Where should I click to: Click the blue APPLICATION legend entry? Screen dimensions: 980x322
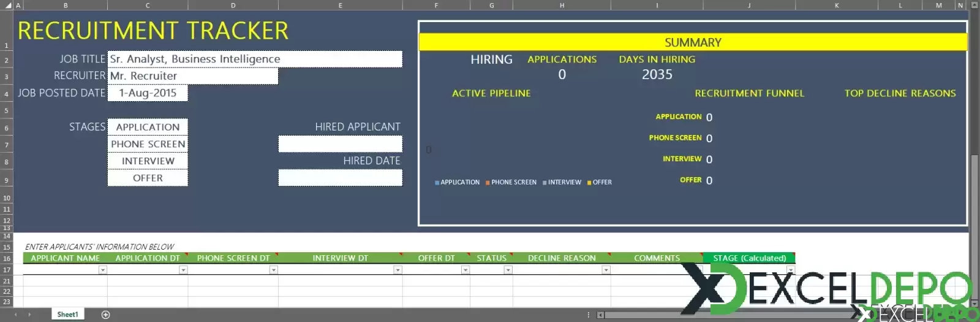click(457, 182)
